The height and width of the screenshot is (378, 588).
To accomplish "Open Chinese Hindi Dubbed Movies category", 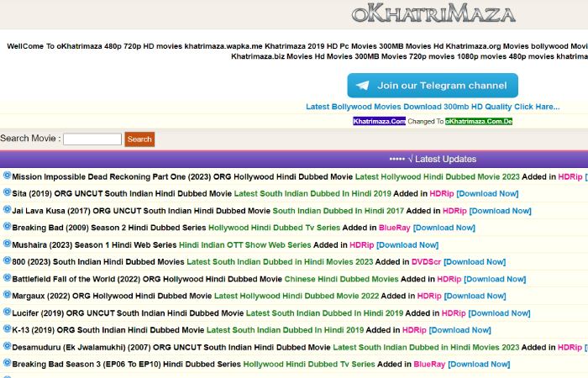I will 341,280.
